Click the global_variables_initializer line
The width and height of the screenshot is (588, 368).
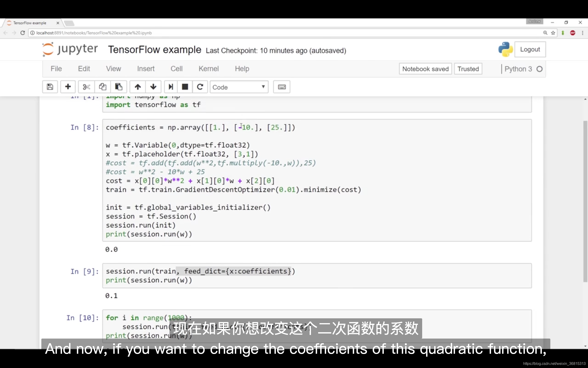pos(188,208)
